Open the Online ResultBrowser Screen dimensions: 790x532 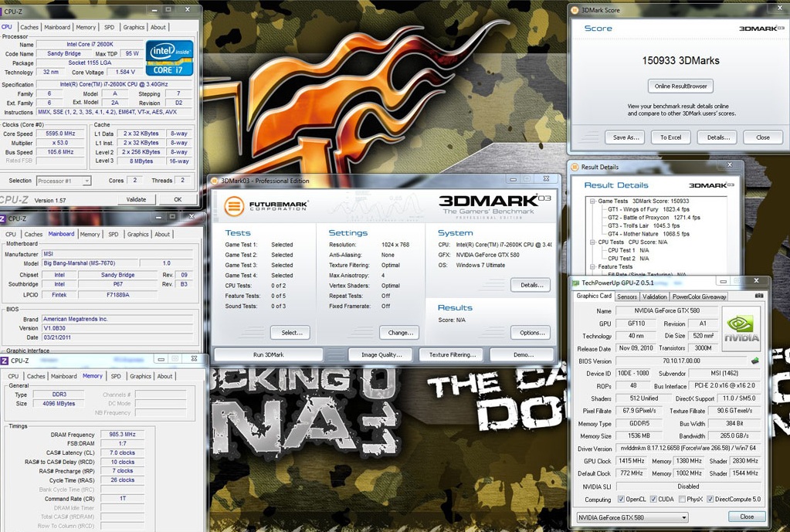[680, 86]
